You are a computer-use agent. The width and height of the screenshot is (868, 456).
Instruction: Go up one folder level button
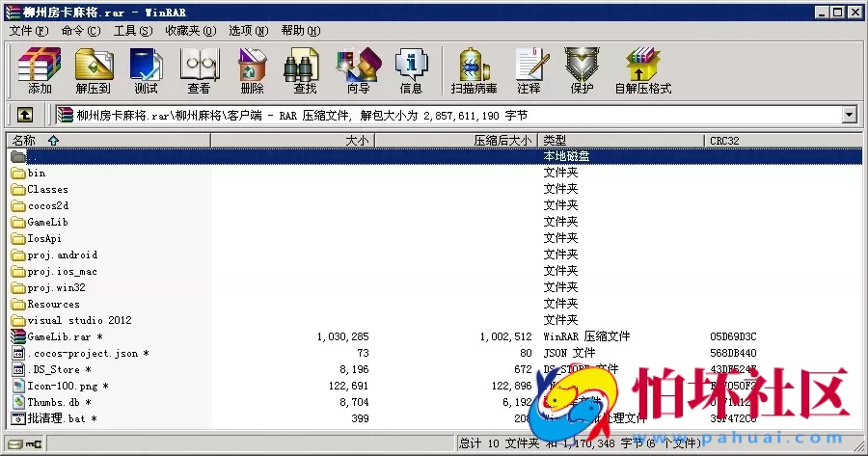pos(24,115)
